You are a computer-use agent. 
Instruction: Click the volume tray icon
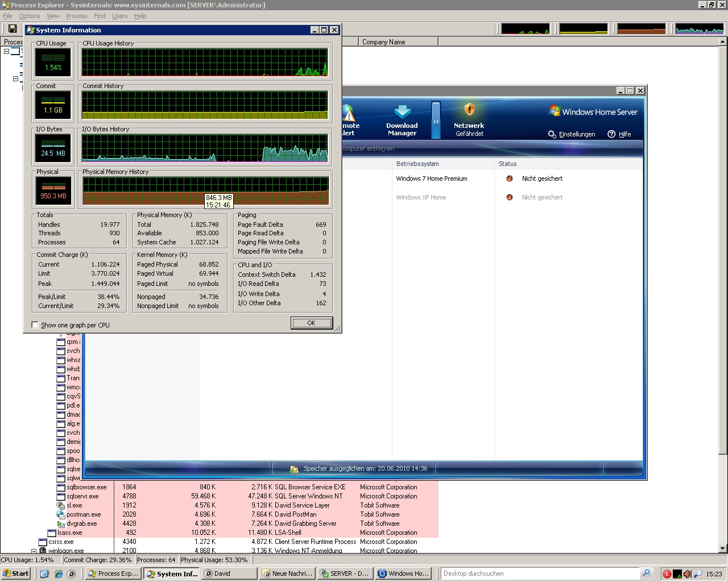point(688,574)
